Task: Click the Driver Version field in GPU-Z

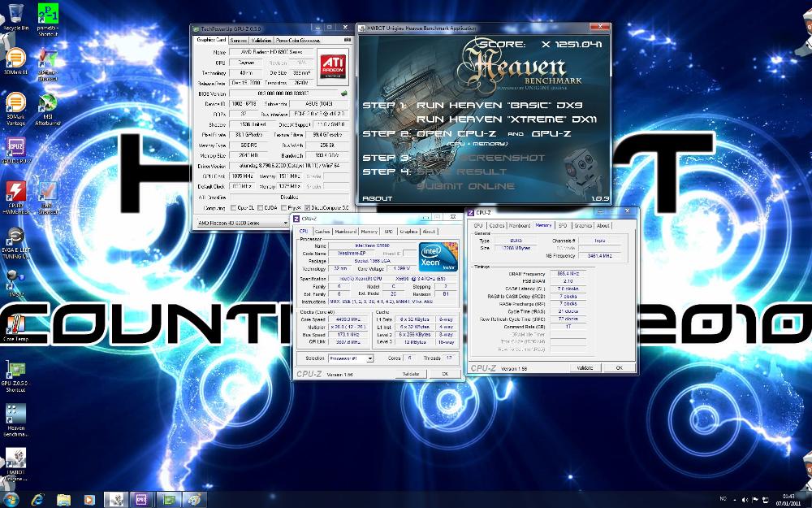Action: pyautogui.click(x=288, y=166)
